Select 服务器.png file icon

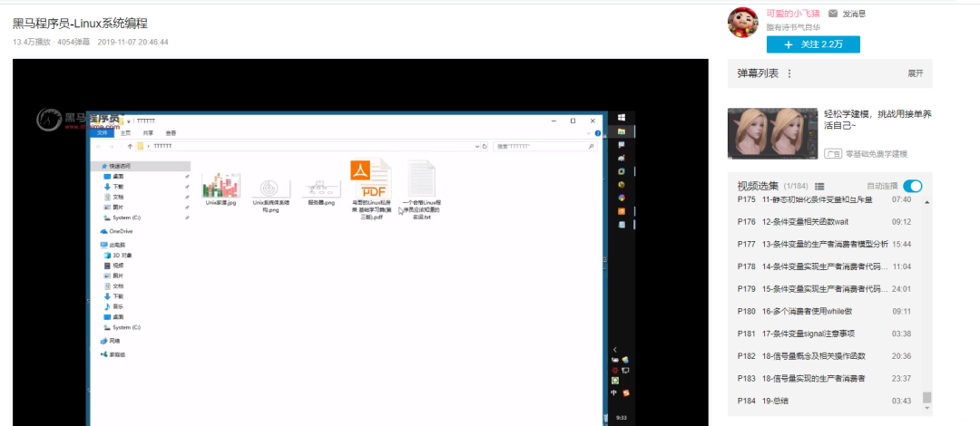320,188
